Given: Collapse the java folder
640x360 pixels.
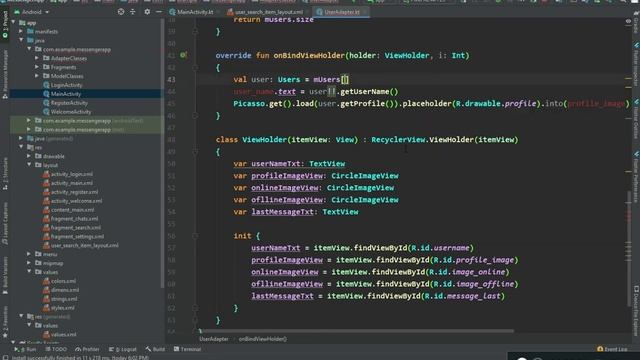Looking at the screenshot, I should point(21,40).
